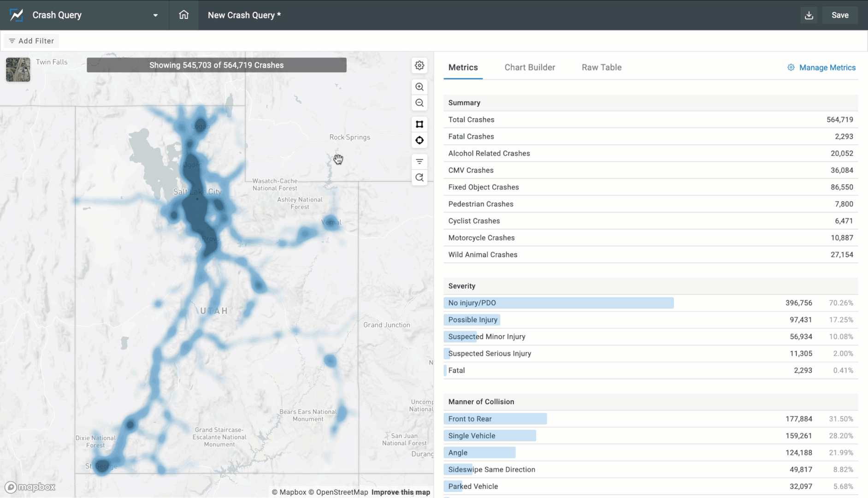This screenshot has height=498, width=868.
Task: Switch to the Chart Builder tab
Action: click(x=529, y=67)
